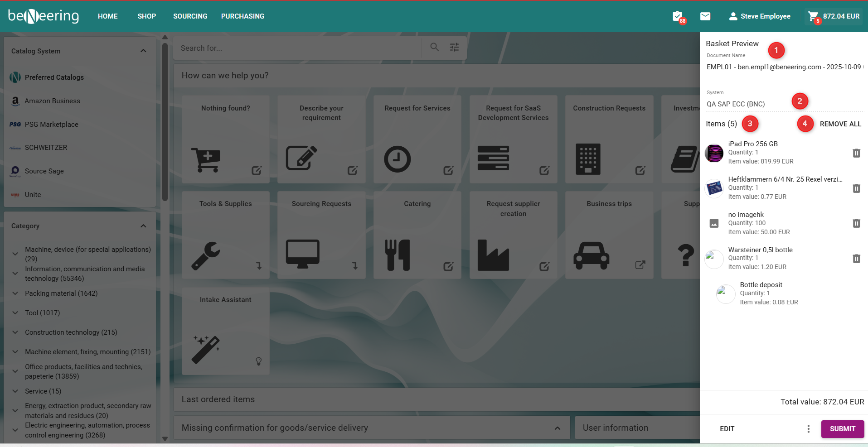This screenshot has height=447, width=868.
Task: Submit the basket
Action: pos(842,429)
